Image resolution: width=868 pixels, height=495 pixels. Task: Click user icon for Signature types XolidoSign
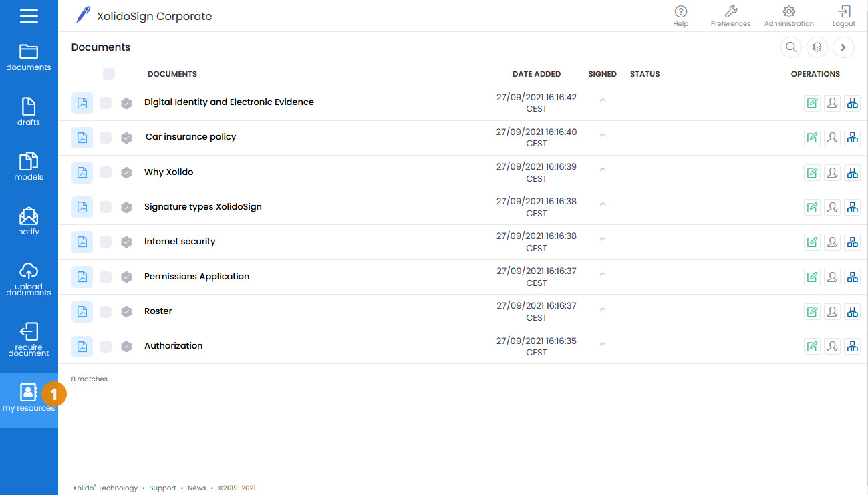(832, 207)
